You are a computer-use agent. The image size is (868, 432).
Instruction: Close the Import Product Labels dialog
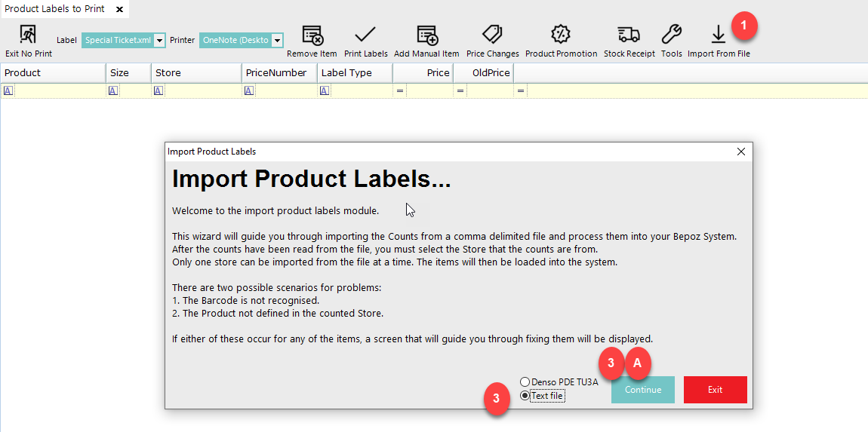[741, 152]
